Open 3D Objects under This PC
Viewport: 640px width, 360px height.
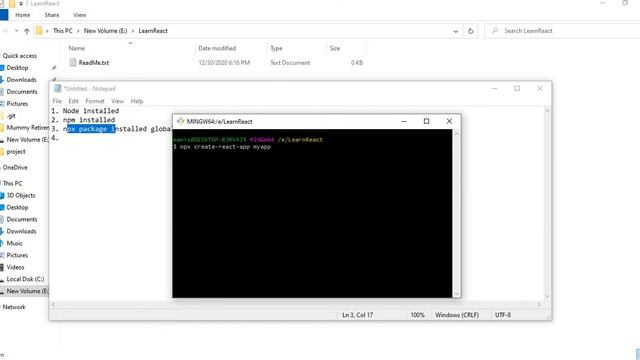tap(21, 196)
